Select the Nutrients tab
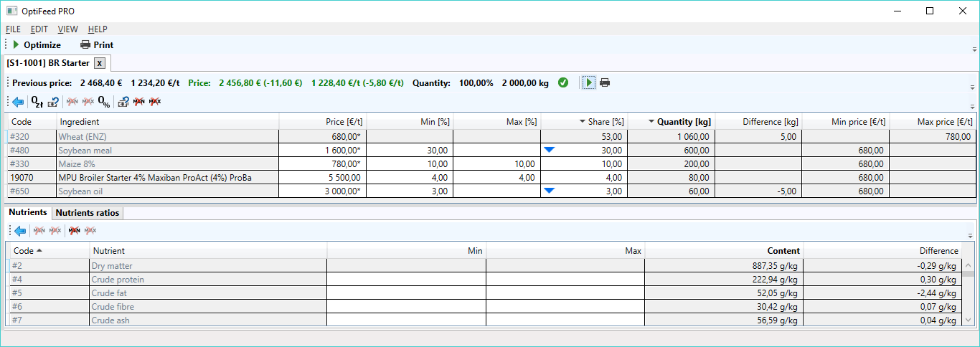The image size is (980, 347). pos(28,212)
